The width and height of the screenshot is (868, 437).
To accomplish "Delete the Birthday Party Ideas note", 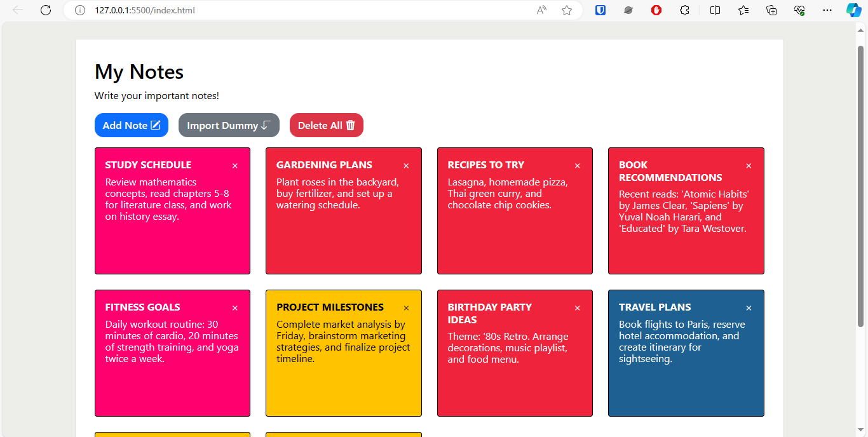I will [x=578, y=308].
